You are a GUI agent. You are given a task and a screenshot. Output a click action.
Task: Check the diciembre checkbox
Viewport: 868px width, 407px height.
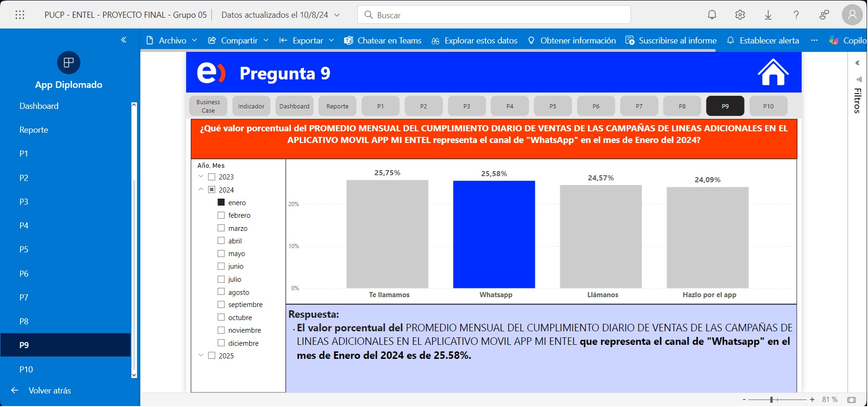[x=222, y=343]
